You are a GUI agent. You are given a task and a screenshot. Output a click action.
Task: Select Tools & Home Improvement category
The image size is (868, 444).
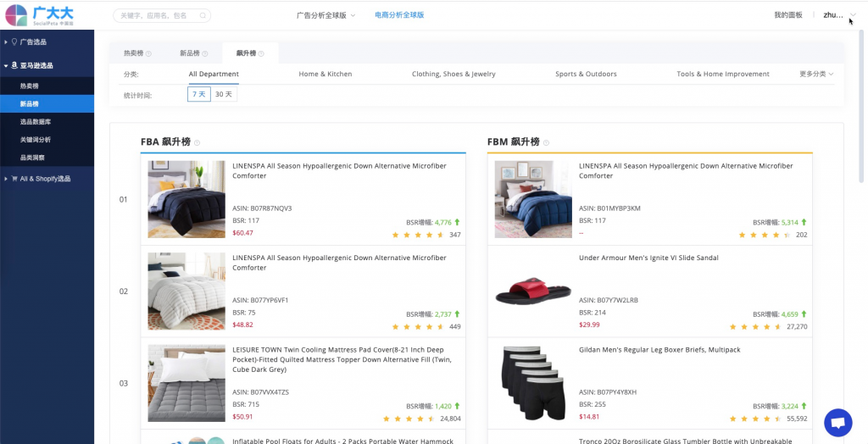click(723, 74)
